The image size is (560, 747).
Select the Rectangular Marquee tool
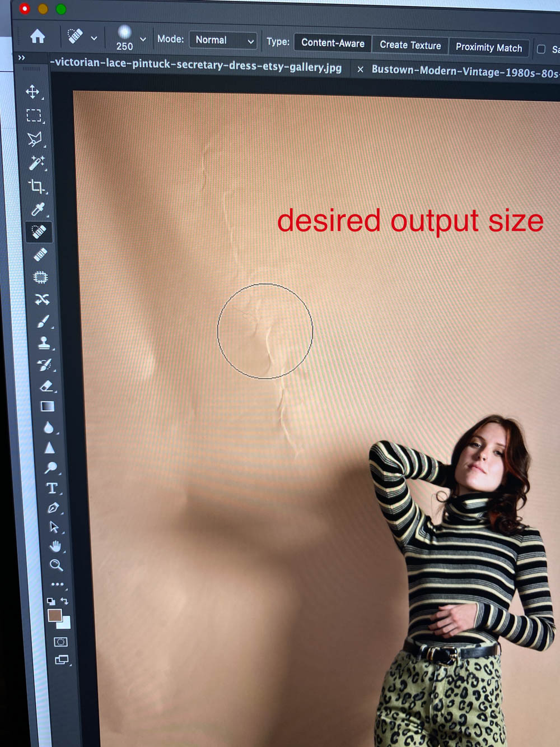34,115
